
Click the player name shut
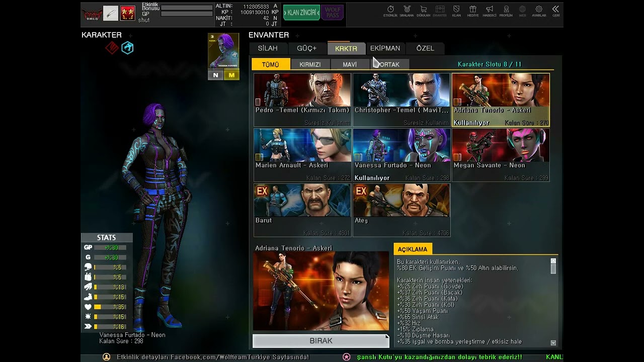tap(144, 20)
